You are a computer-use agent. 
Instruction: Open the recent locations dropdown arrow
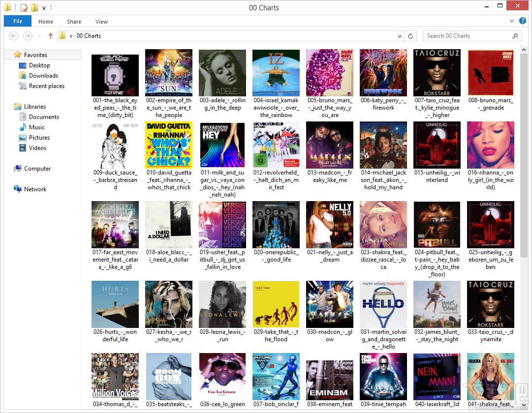tap(39, 35)
